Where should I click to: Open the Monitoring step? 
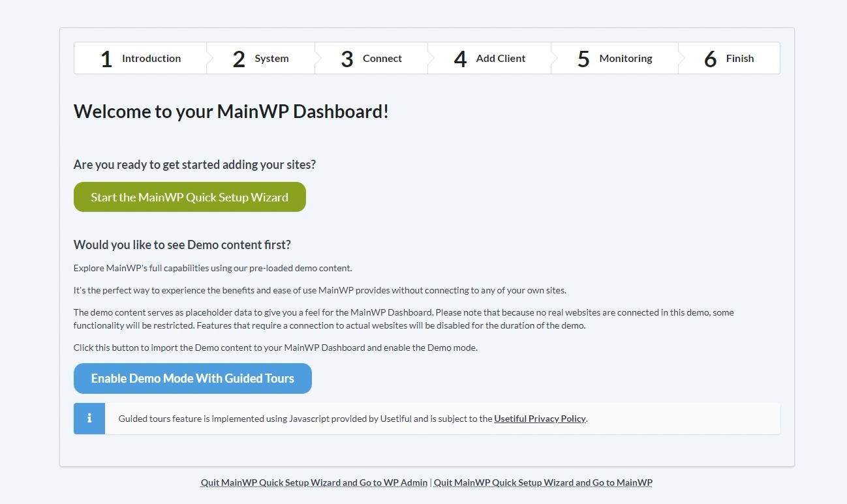coord(626,58)
